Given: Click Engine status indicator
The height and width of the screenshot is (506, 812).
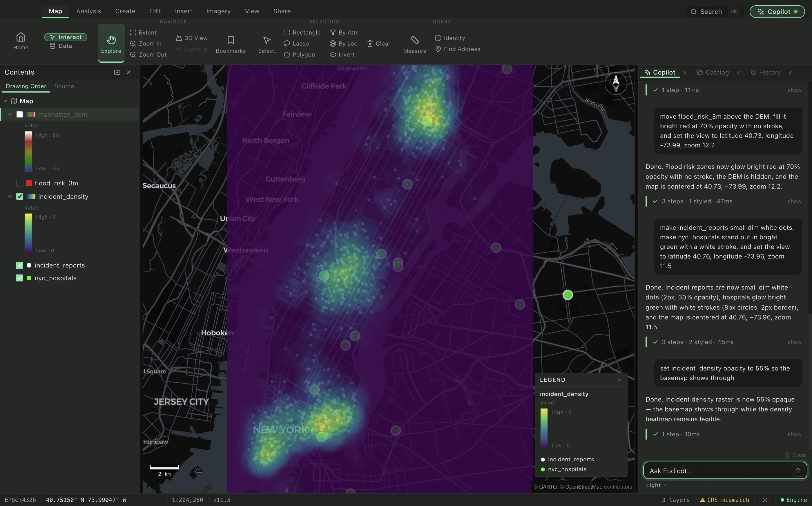Looking at the screenshot, I should [794, 500].
